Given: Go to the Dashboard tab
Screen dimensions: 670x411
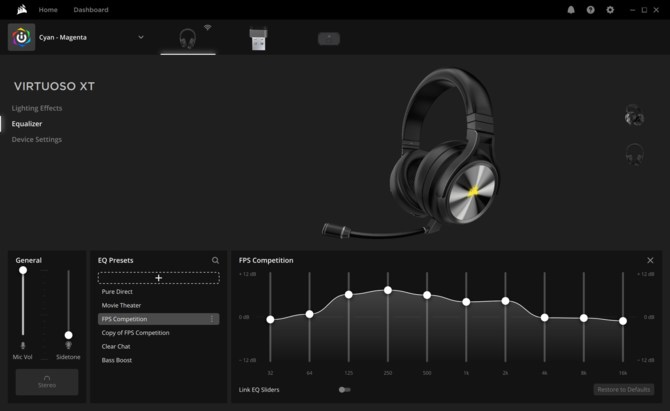Looking at the screenshot, I should point(91,9).
